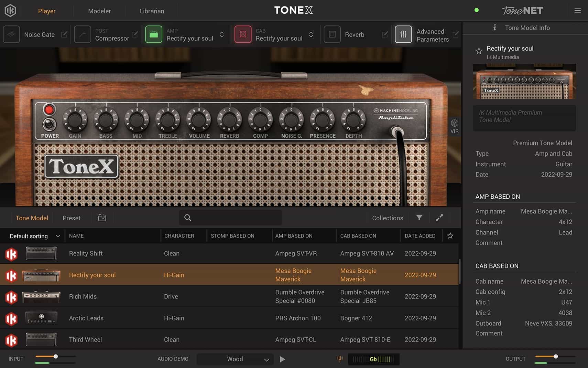Sort by NAME column header
The image size is (588, 368).
[x=76, y=236]
